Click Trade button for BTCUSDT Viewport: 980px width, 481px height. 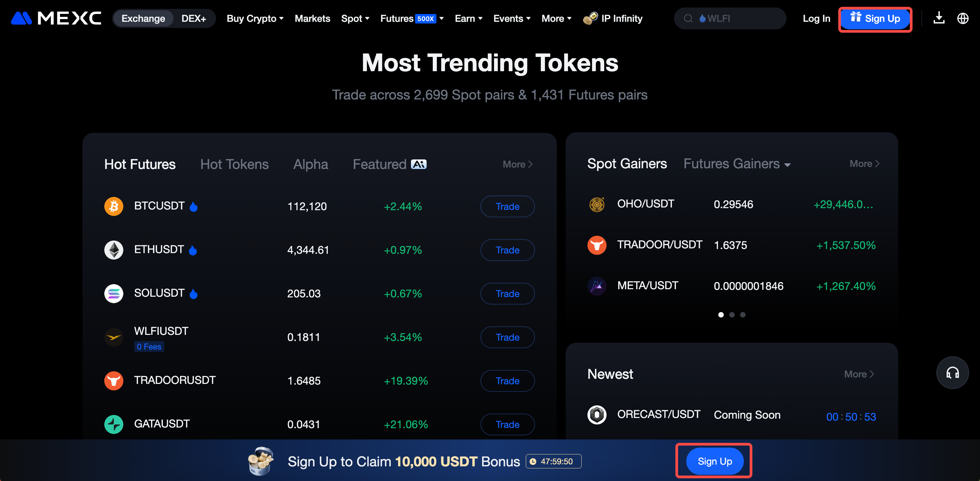coord(507,206)
